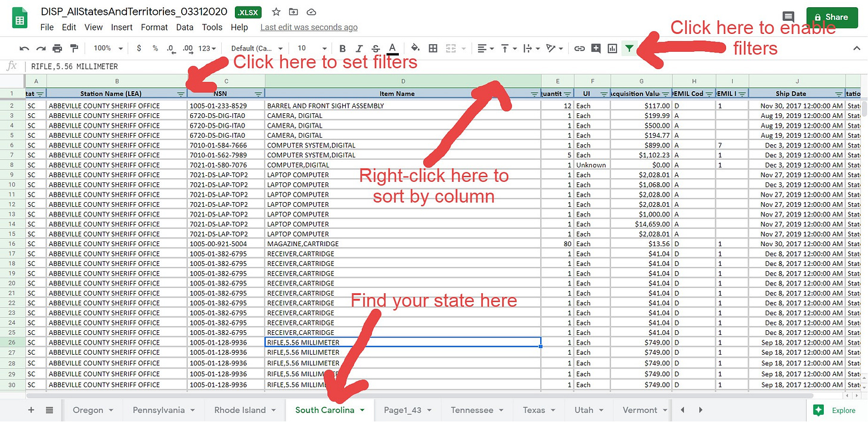Viewport: 868px width, 422px height.
Task: Click the horizontal scrollbar
Action: [420, 395]
